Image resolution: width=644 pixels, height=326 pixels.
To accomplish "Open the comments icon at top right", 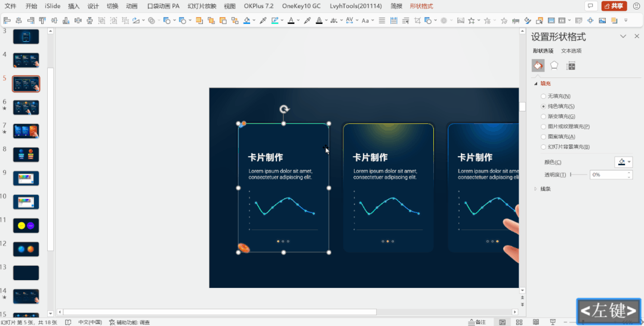I will 591,6.
